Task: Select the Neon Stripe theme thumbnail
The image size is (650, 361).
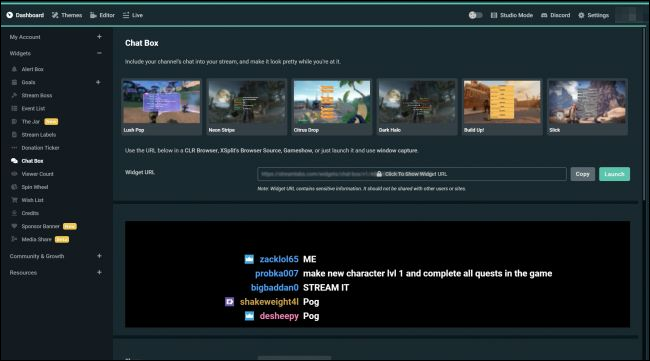Action: (x=247, y=107)
